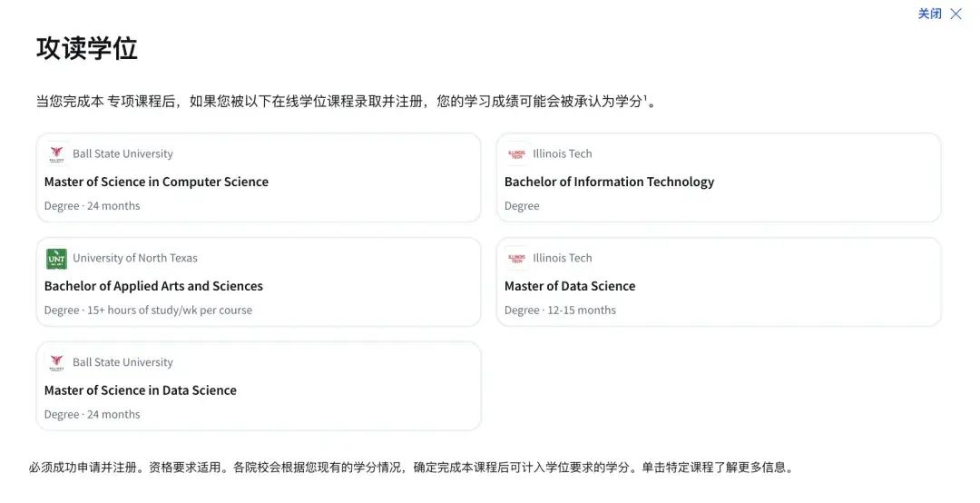Click the 'Degree · 12-15 months' text
This screenshot has width=980, height=503.
(x=560, y=311)
